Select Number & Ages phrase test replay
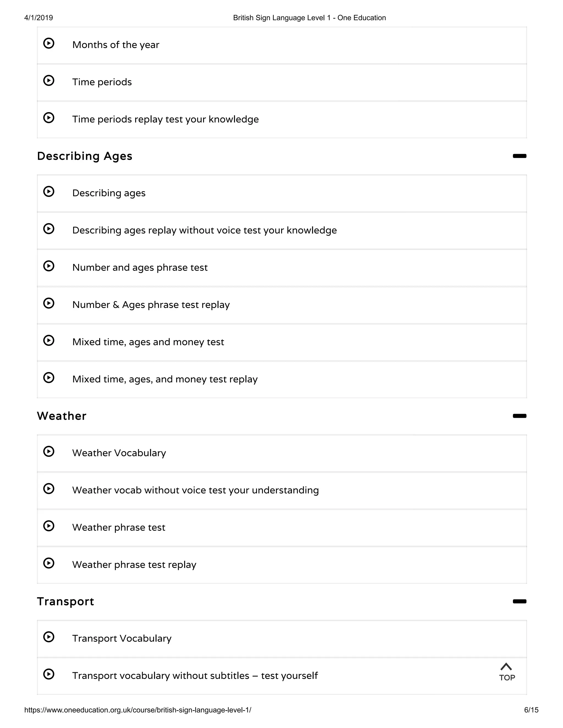563x728 pixels. pos(151,305)
